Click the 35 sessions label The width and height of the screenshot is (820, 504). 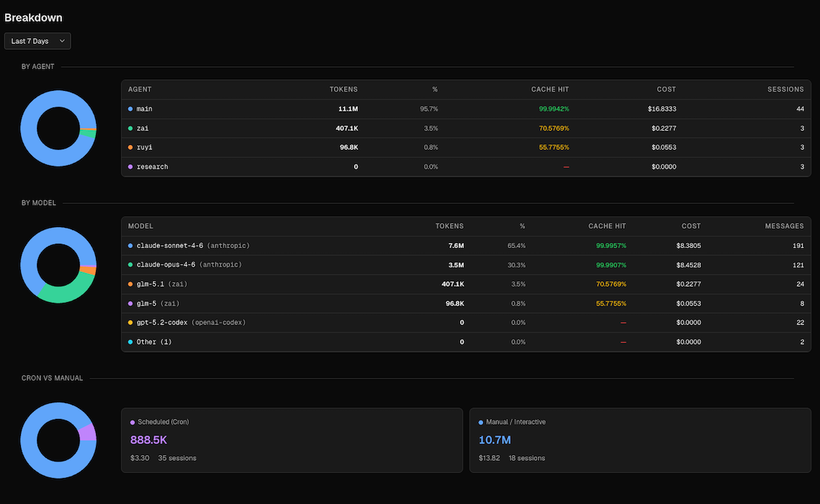pos(177,458)
